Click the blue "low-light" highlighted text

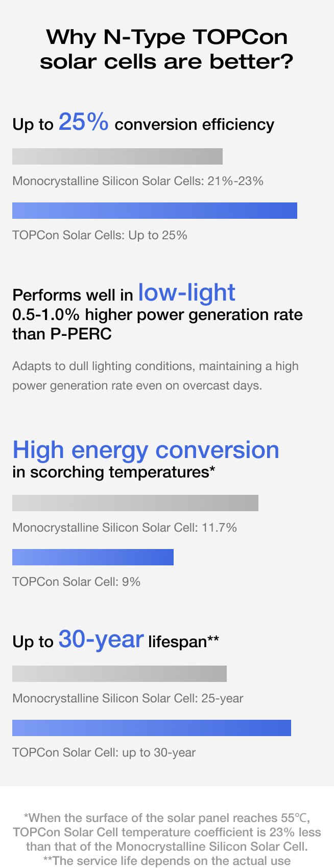click(x=186, y=292)
